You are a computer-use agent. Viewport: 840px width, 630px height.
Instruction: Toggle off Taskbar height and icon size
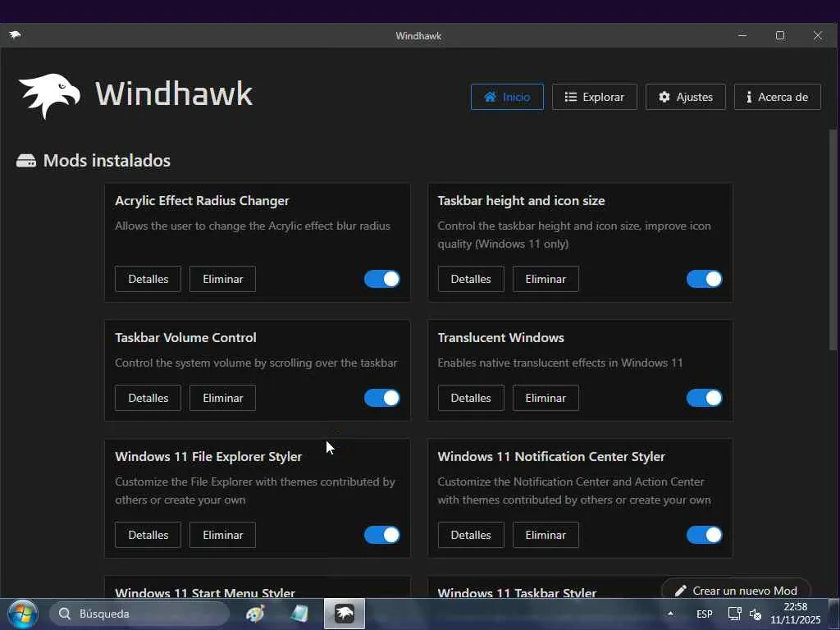point(705,279)
